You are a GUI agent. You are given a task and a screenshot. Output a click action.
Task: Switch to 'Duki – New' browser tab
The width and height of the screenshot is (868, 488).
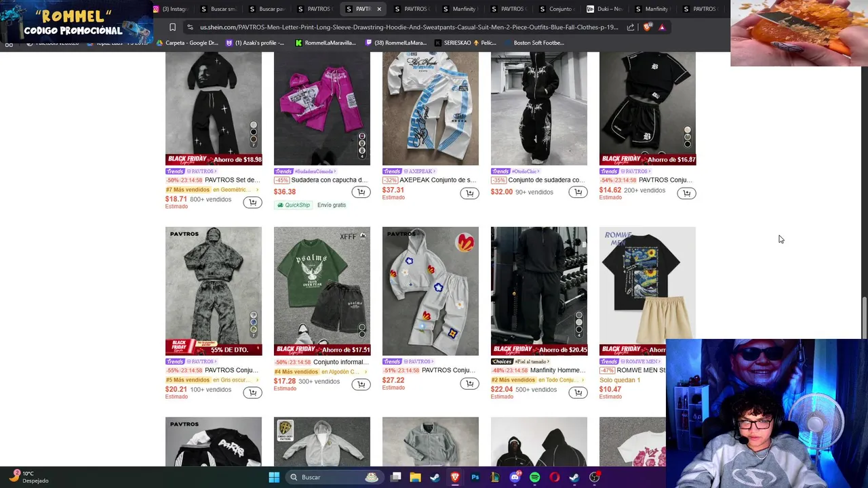tap(606, 9)
